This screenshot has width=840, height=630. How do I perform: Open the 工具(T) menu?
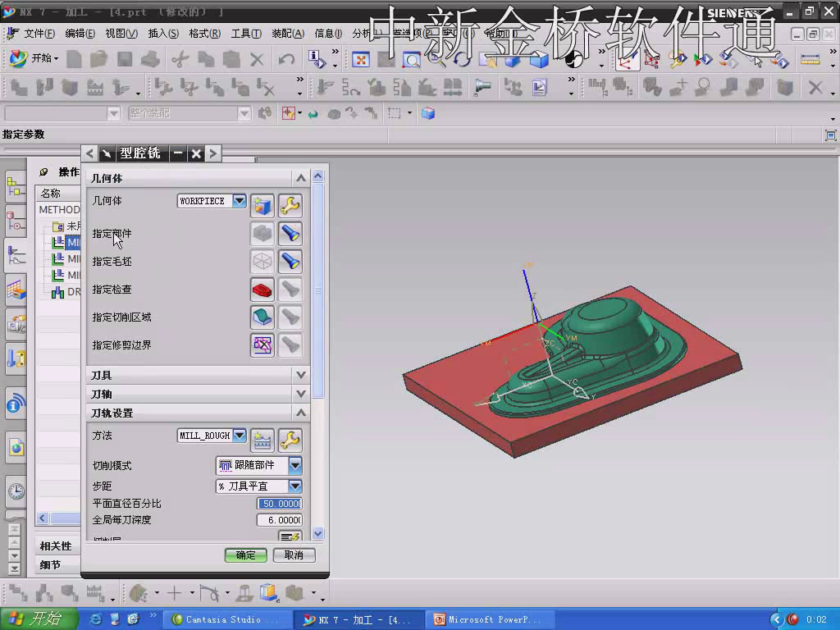tap(246, 34)
